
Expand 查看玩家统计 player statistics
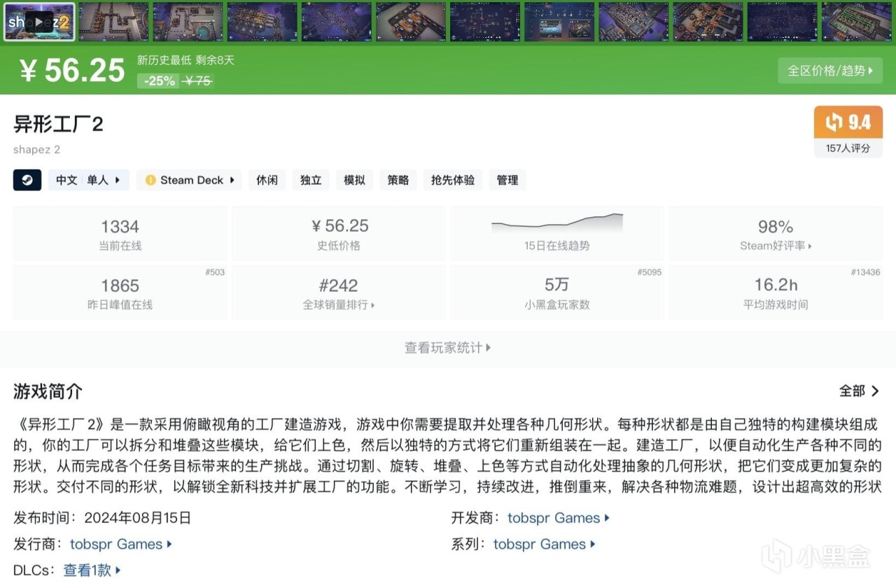click(448, 347)
